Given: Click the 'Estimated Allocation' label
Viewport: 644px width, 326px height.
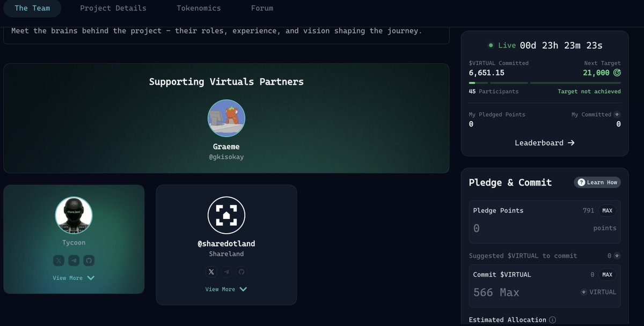Looking at the screenshot, I should click(507, 320).
